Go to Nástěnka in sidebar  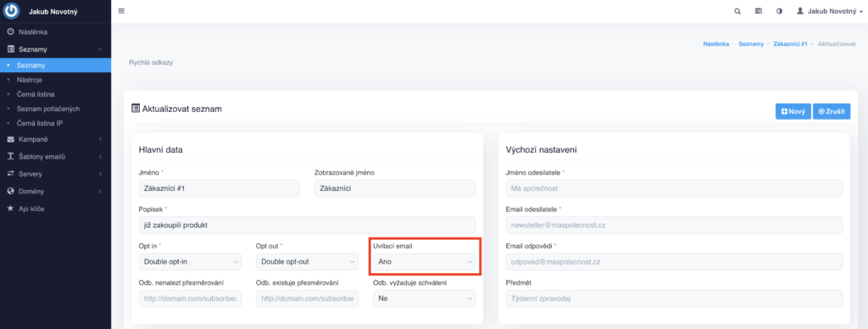click(x=55, y=32)
